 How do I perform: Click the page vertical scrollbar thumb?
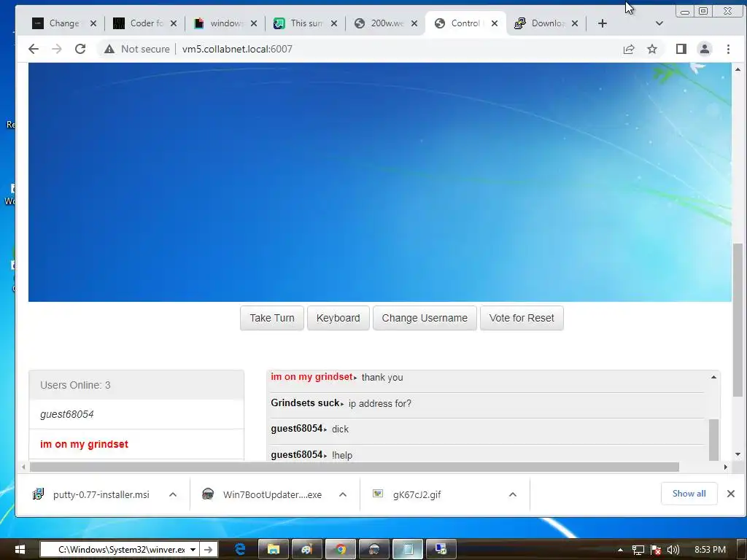(738, 319)
